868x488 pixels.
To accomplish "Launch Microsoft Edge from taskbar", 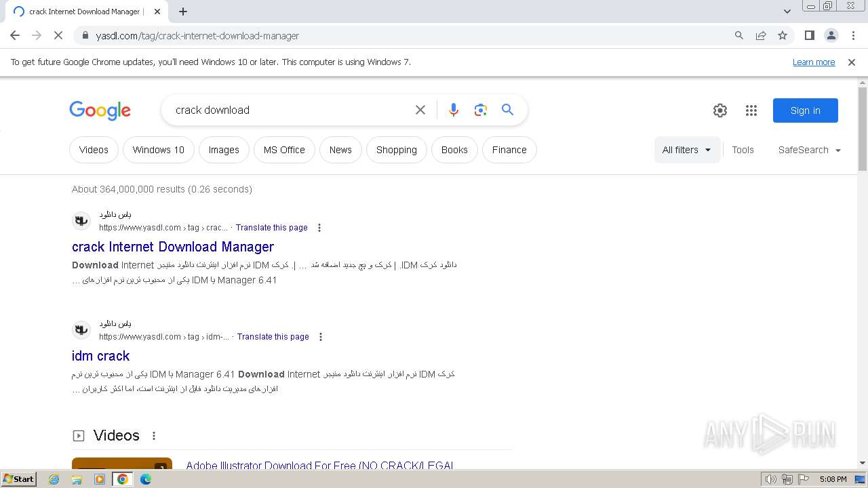I will click(146, 479).
